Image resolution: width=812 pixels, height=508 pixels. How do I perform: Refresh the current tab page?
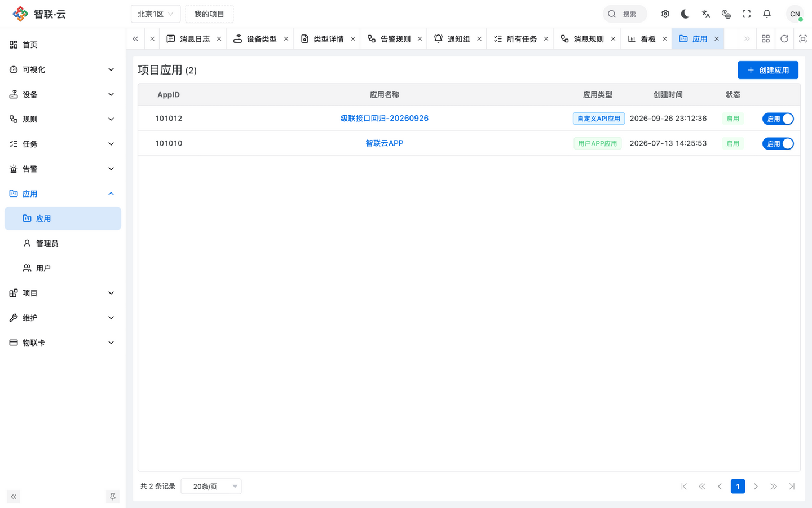point(784,39)
